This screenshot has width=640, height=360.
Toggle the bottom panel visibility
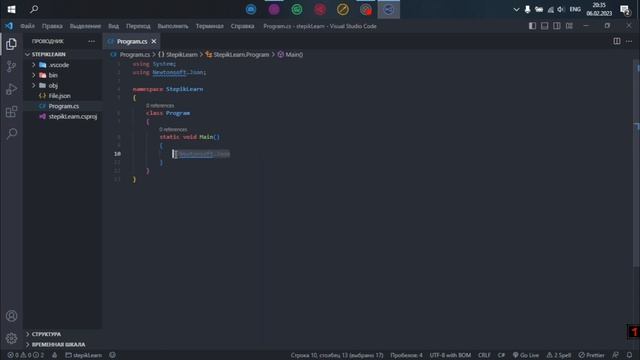pyautogui.click(x=544, y=26)
